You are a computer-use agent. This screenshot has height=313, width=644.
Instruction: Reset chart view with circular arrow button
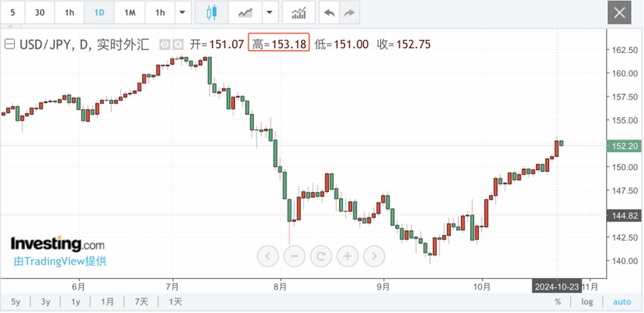click(x=320, y=255)
